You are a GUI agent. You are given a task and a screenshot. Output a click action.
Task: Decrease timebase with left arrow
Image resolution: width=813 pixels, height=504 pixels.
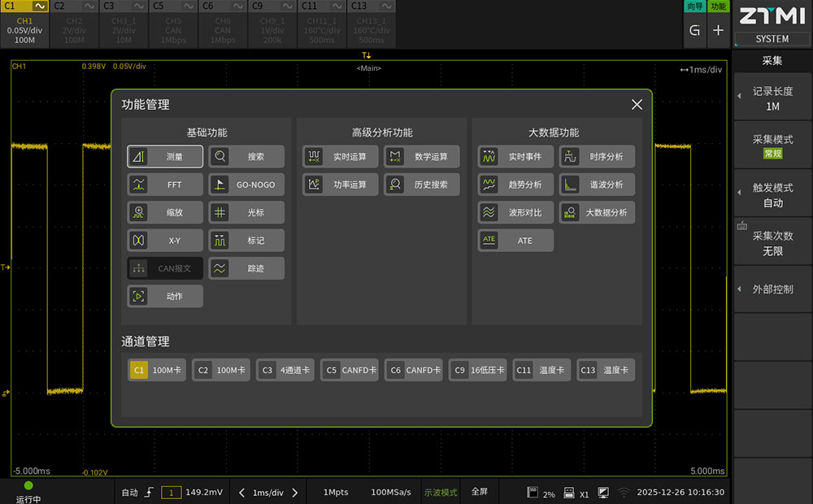[241, 493]
